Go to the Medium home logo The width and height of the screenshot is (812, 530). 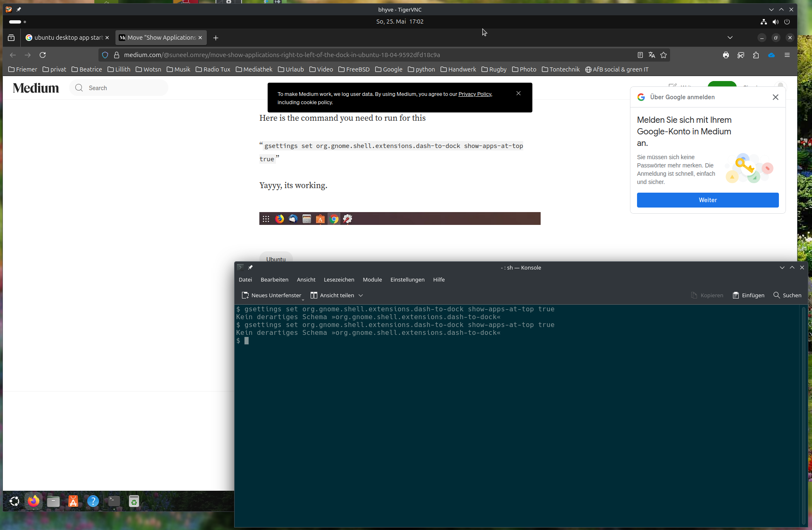pyautogui.click(x=36, y=88)
